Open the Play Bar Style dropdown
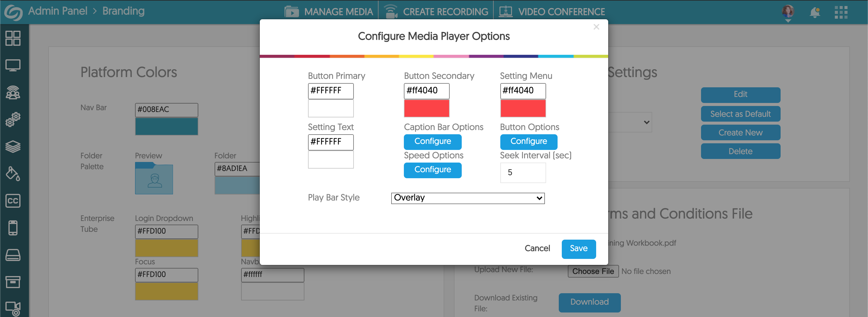 pyautogui.click(x=467, y=198)
